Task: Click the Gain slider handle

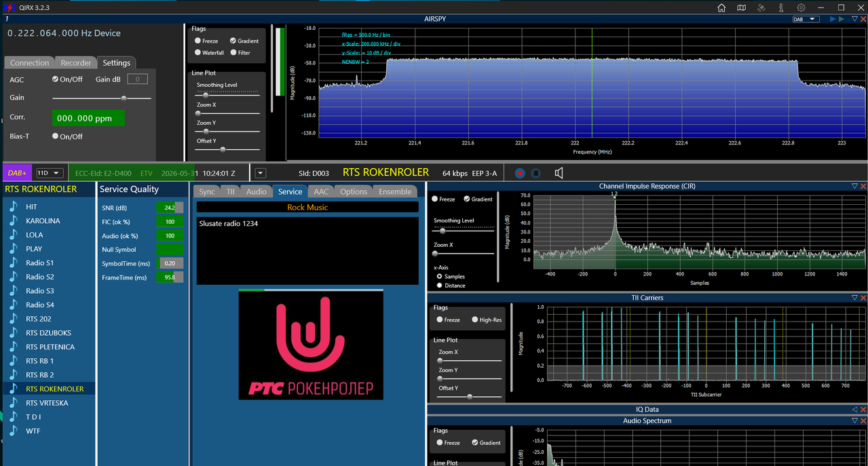Action: 124,98
